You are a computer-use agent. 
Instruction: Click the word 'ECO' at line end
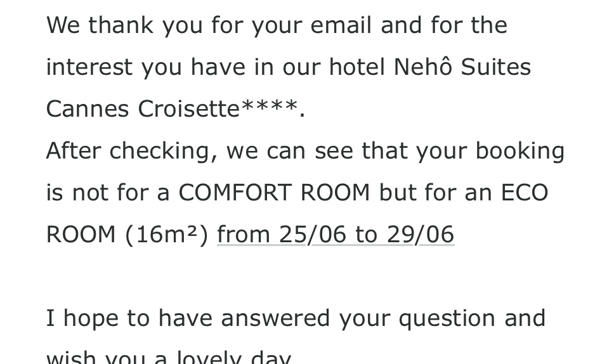coord(525,192)
